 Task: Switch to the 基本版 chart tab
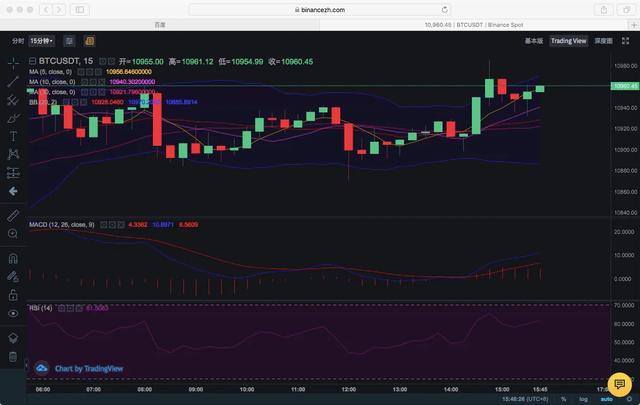pos(533,41)
